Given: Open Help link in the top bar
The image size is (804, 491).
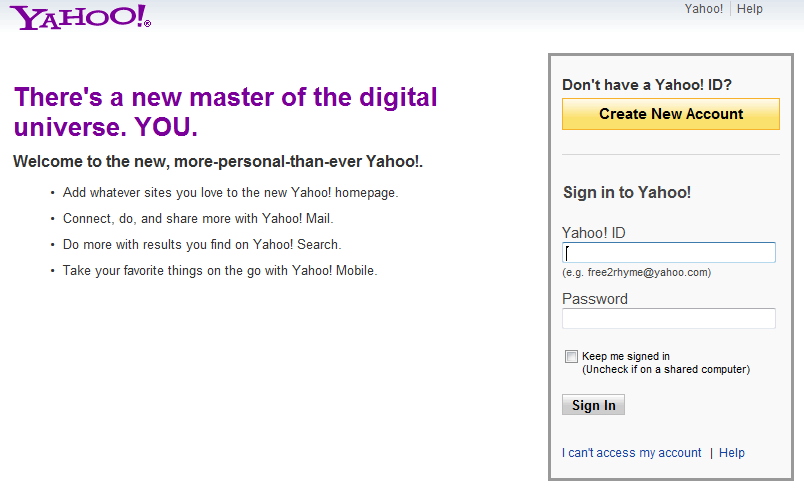Looking at the screenshot, I should coord(749,9).
